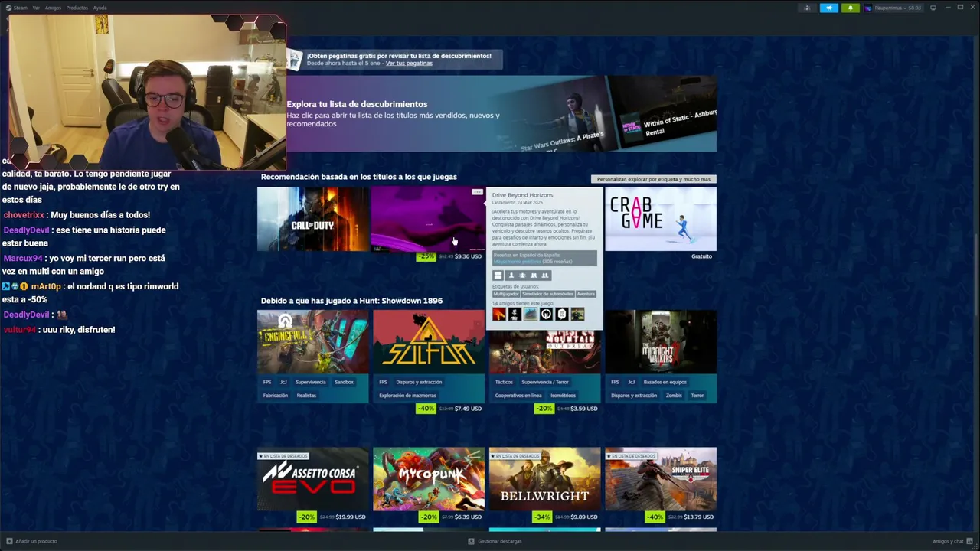Click the Aventura tag in tooltip

pos(586,294)
